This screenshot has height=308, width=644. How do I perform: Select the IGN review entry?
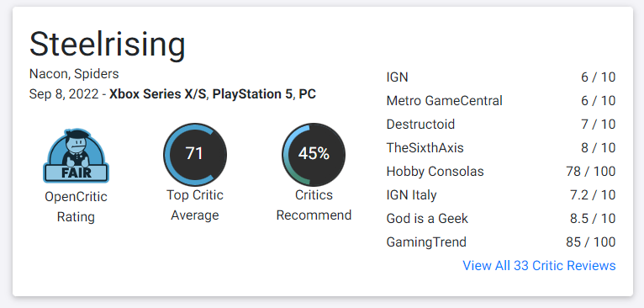(501, 77)
